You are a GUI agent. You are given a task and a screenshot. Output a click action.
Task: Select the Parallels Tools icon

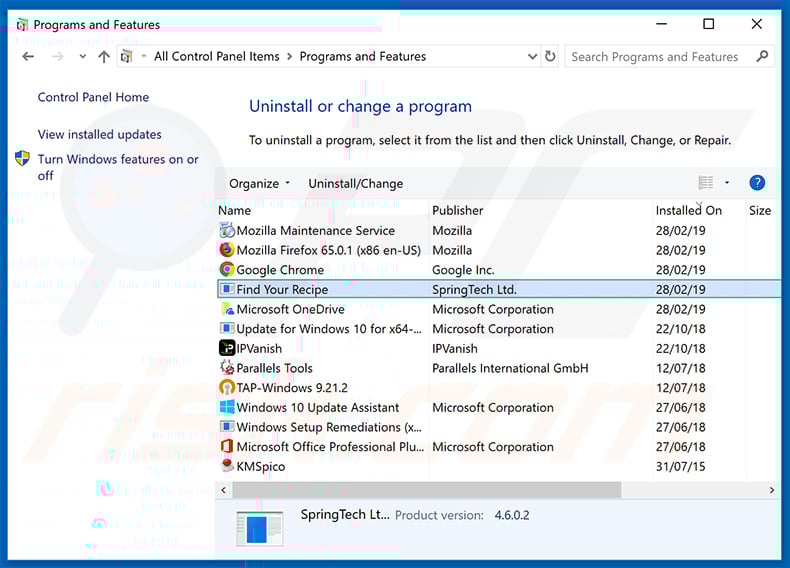tap(227, 368)
